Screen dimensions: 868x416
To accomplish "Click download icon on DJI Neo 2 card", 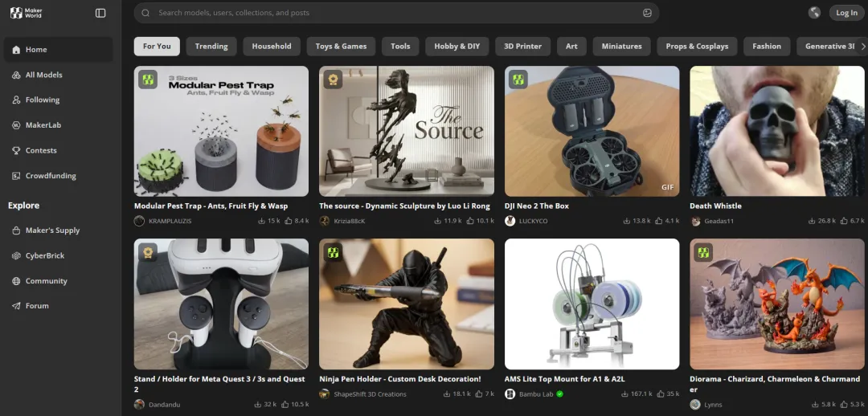I will tap(627, 221).
